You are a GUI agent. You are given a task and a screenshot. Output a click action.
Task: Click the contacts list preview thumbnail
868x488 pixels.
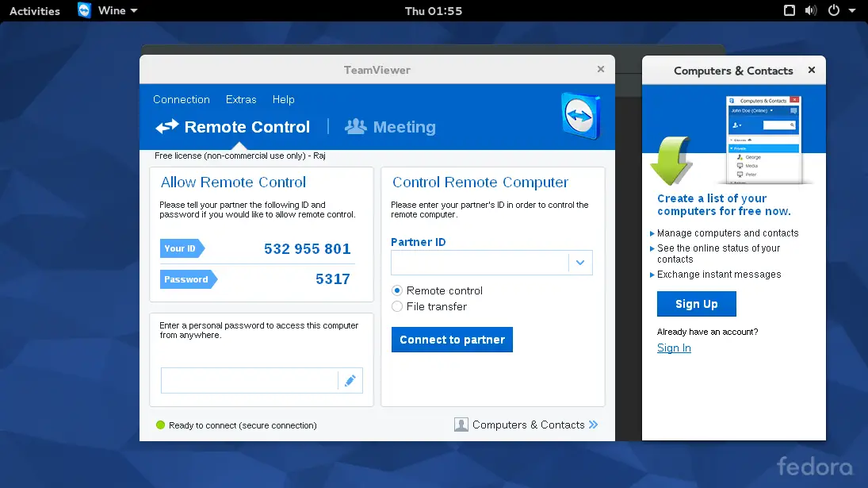tap(763, 140)
